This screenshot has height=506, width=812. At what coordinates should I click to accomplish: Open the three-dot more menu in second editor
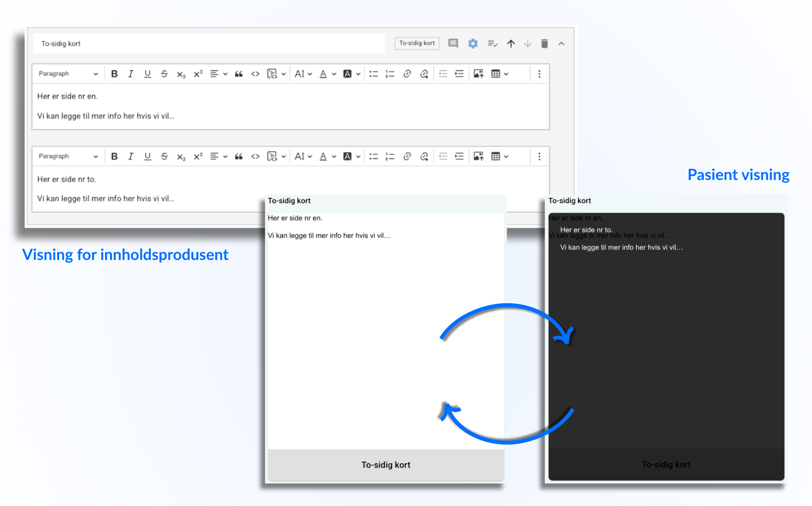point(539,156)
